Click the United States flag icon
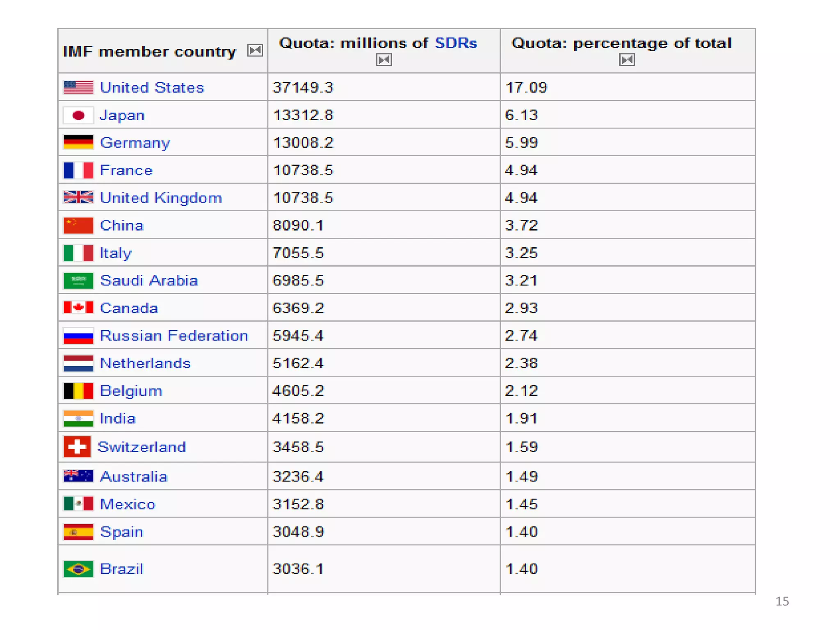Screen dimensions: 840x630 tap(78, 87)
